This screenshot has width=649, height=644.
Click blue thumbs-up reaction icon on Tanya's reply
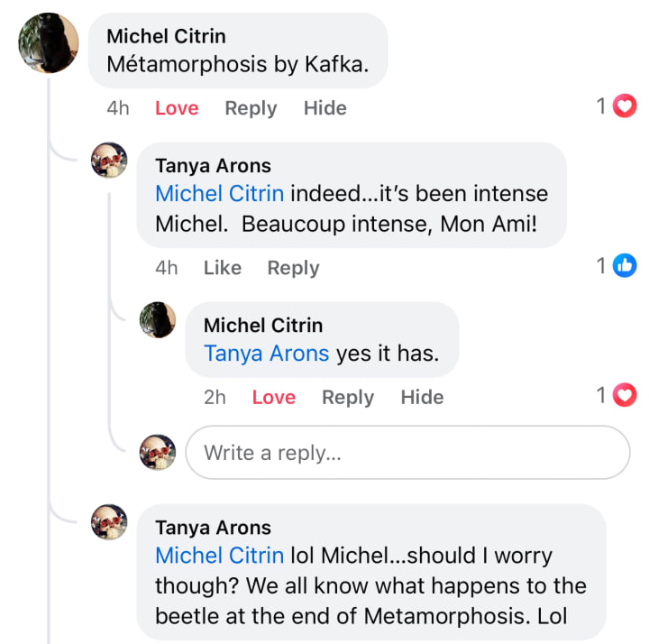[x=624, y=265]
